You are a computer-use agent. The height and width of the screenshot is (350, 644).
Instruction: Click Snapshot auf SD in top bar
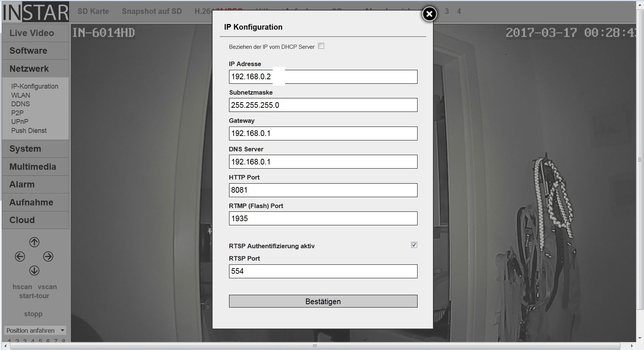click(x=152, y=11)
